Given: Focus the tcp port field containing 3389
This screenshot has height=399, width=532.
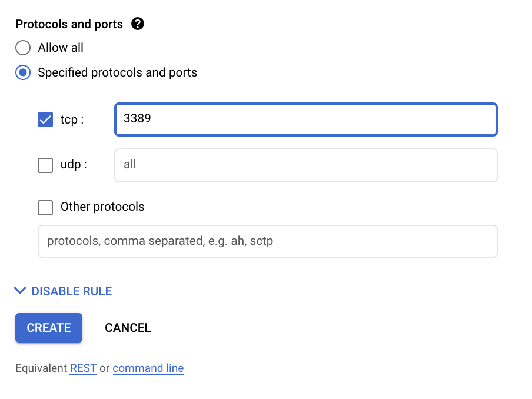Looking at the screenshot, I should (306, 119).
